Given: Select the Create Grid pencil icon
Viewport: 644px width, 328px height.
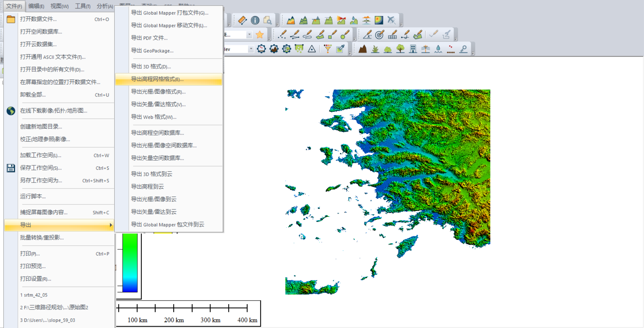Looking at the screenshot, I should (392, 34).
